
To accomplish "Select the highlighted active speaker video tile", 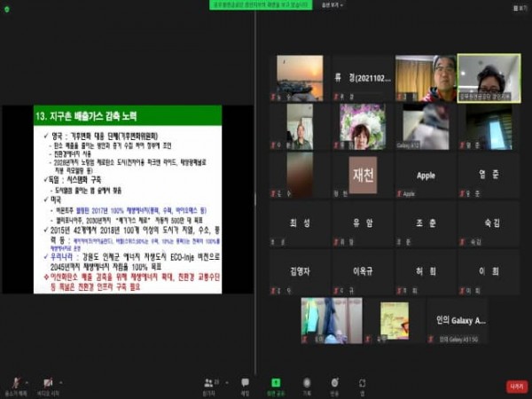I will (489, 78).
